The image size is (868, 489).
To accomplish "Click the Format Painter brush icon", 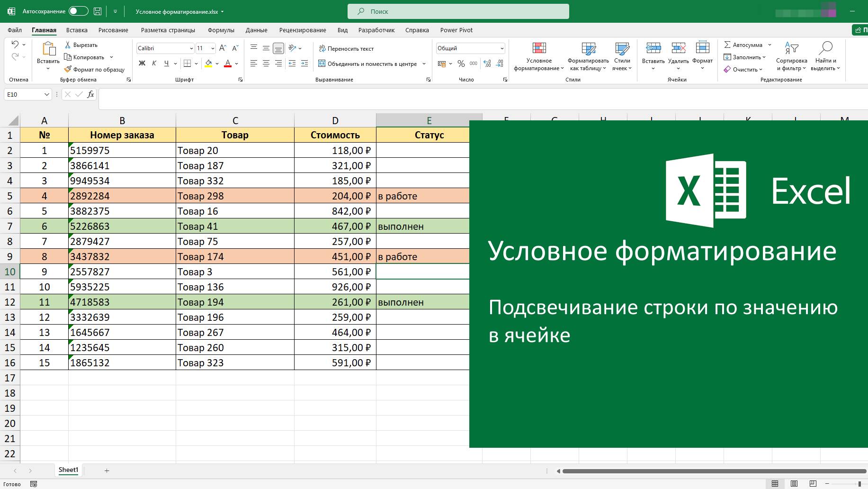I will click(68, 69).
